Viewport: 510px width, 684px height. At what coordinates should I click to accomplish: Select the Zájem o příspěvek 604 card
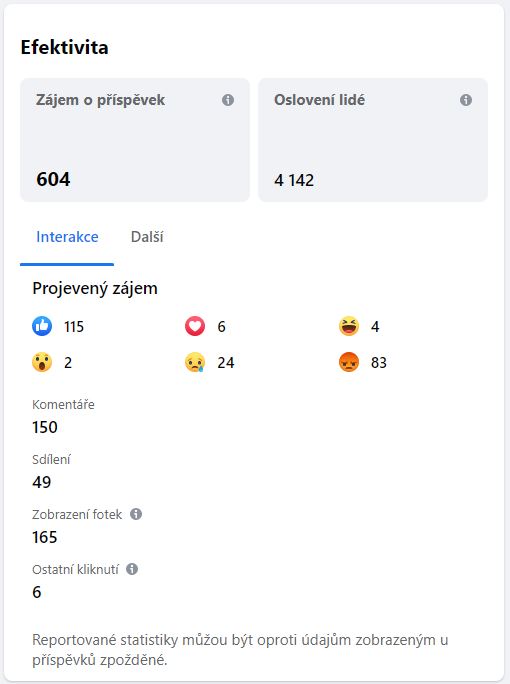[x=135, y=140]
